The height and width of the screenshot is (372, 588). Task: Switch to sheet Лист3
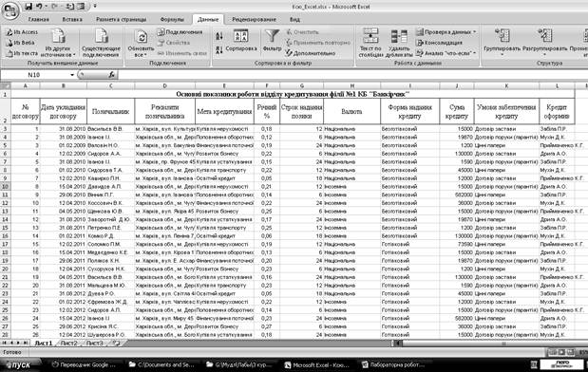click(94, 343)
